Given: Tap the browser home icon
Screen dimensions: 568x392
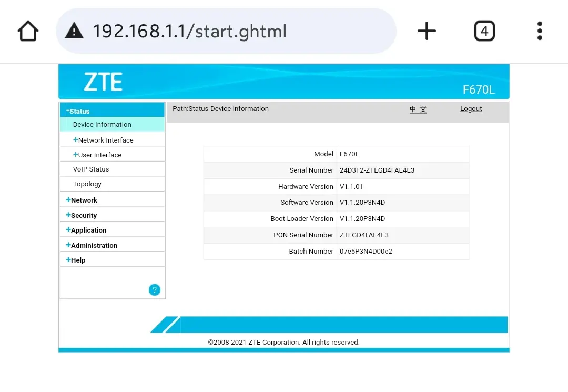Looking at the screenshot, I should [x=28, y=31].
